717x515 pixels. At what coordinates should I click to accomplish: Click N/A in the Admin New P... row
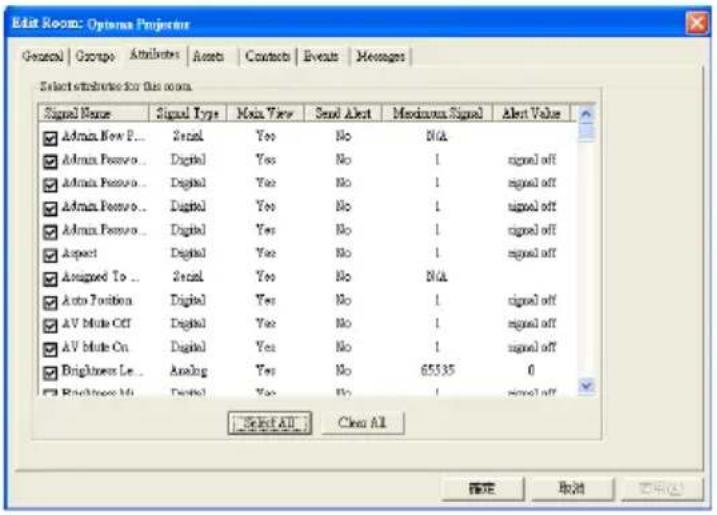437,136
